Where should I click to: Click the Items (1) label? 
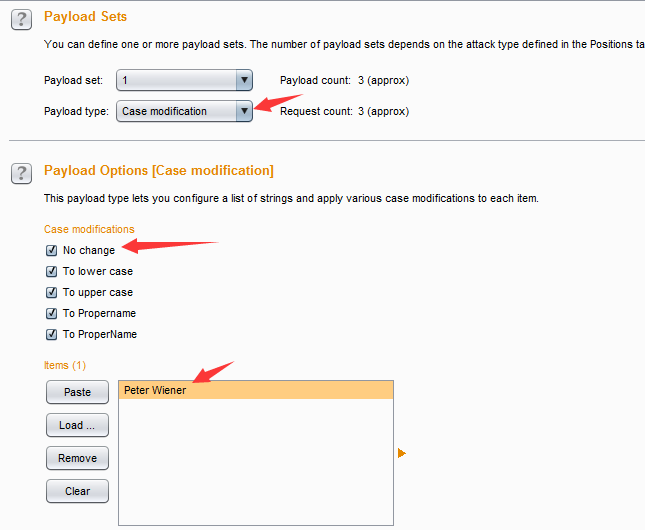click(65, 365)
